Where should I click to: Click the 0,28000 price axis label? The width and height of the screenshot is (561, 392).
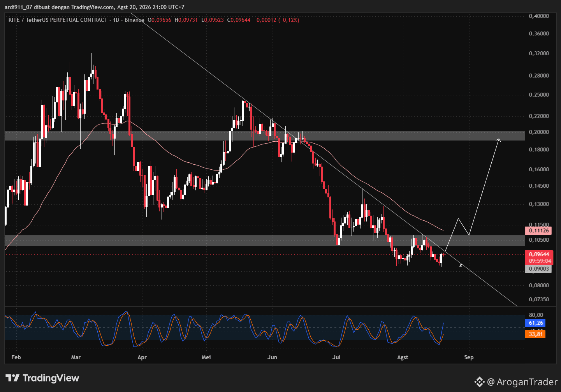pos(539,76)
